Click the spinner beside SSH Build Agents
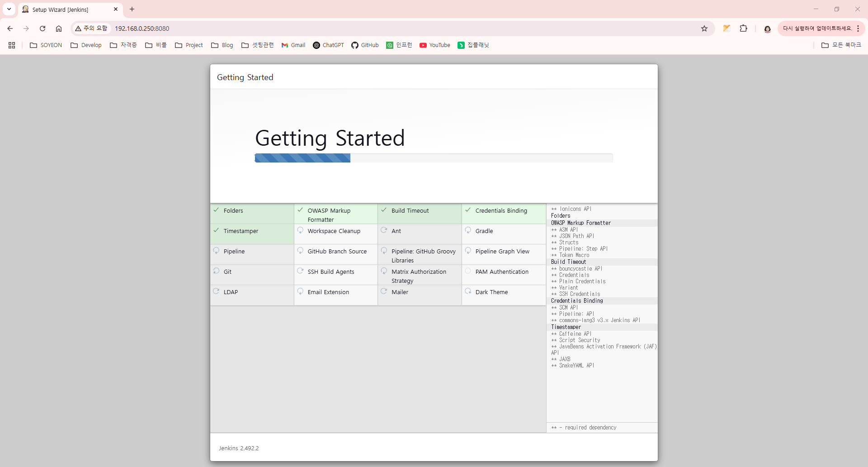 (300, 271)
